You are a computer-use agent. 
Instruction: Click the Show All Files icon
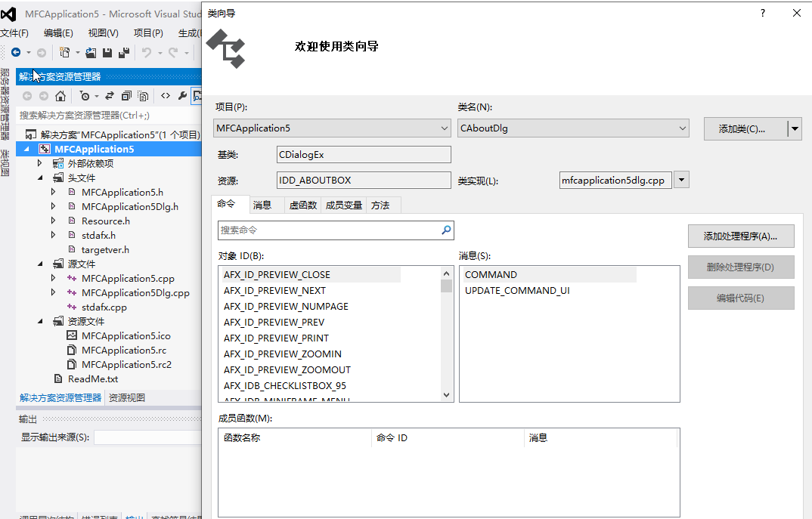pos(143,96)
